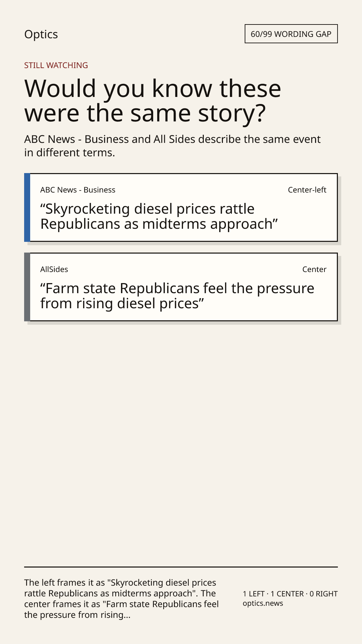Click the Center bias label
Screen dimensions: 362x644
click(314, 269)
